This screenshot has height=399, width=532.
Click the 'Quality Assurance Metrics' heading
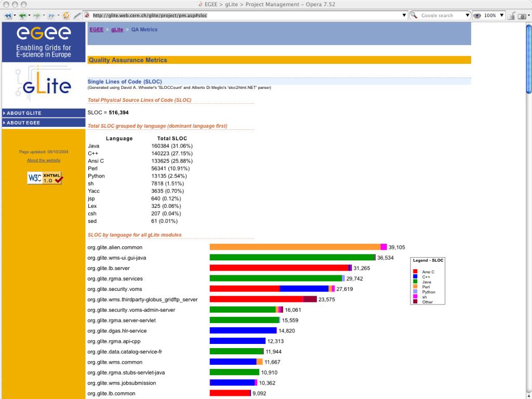coord(128,60)
